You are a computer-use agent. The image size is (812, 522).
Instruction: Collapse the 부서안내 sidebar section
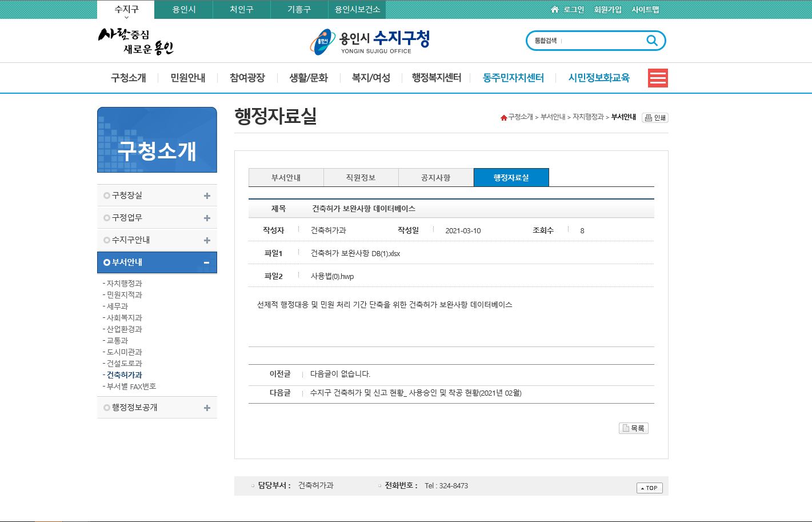[207, 263]
